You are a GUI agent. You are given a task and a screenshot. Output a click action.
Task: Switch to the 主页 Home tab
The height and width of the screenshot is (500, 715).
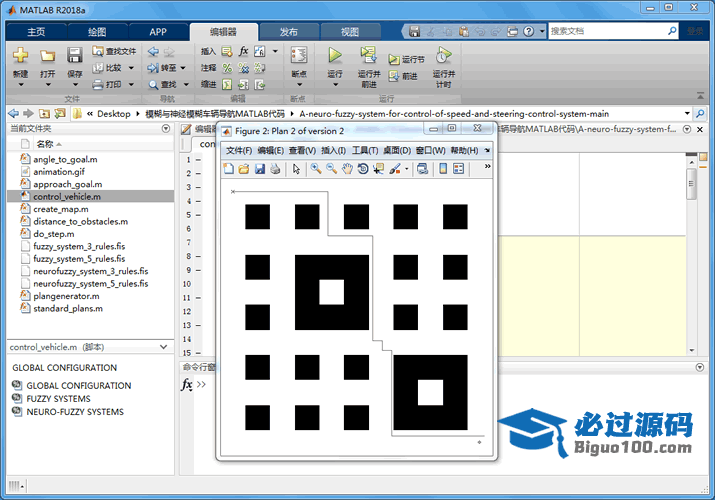pos(36,32)
